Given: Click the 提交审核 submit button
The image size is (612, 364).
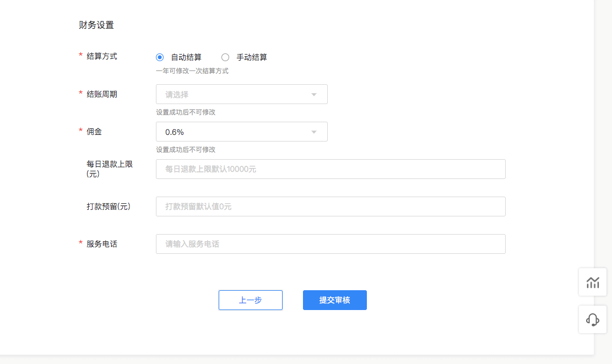Looking at the screenshot, I should (x=334, y=300).
